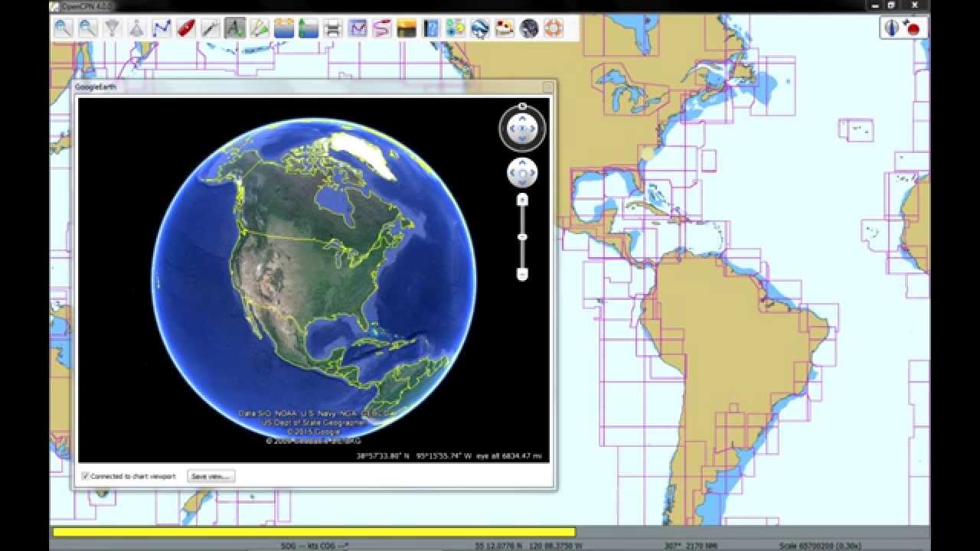The width and height of the screenshot is (980, 551).
Task: Shift to larger scale chart (funnel icon)
Action: (112, 29)
